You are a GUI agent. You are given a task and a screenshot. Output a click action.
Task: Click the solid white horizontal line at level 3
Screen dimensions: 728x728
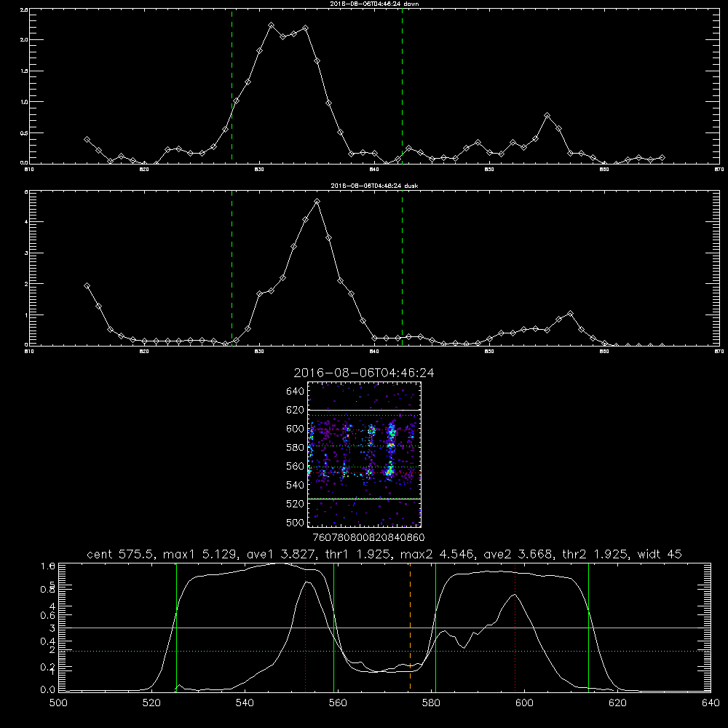click(x=384, y=628)
